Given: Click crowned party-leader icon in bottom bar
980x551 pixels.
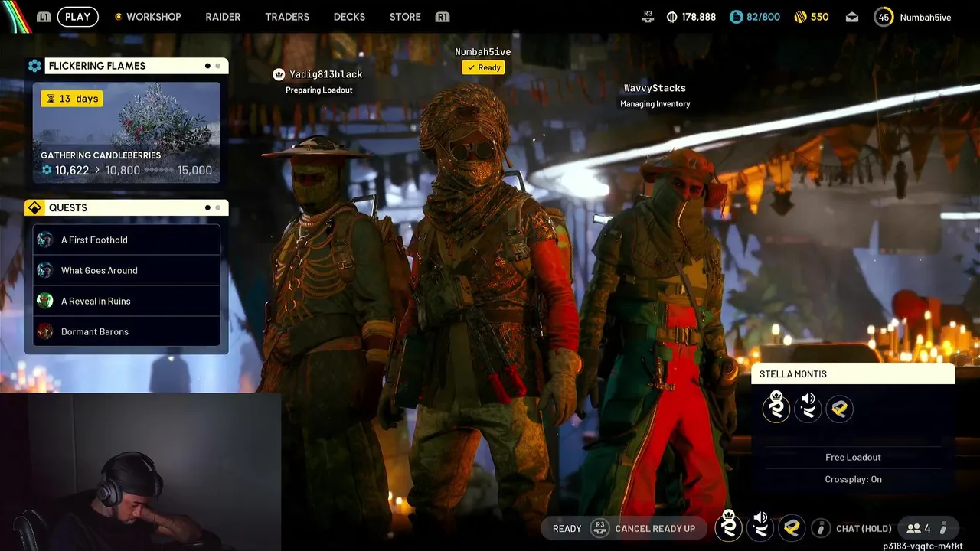Looking at the screenshot, I should pyautogui.click(x=728, y=527).
